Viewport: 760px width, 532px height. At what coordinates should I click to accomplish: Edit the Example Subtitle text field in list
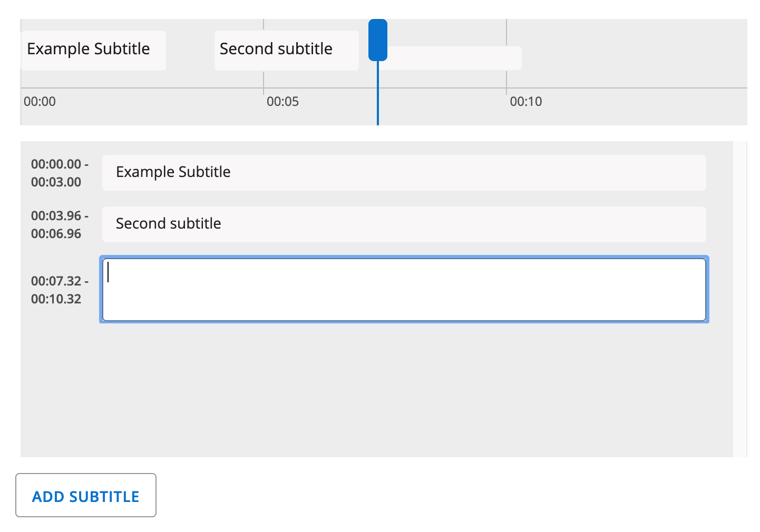click(404, 173)
